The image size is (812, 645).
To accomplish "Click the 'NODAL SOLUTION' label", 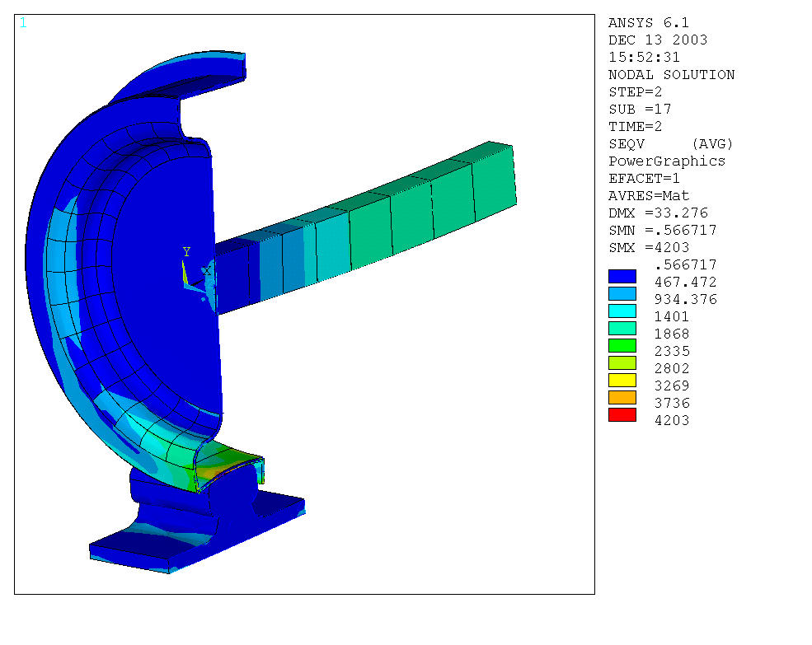I will pyautogui.click(x=671, y=74).
